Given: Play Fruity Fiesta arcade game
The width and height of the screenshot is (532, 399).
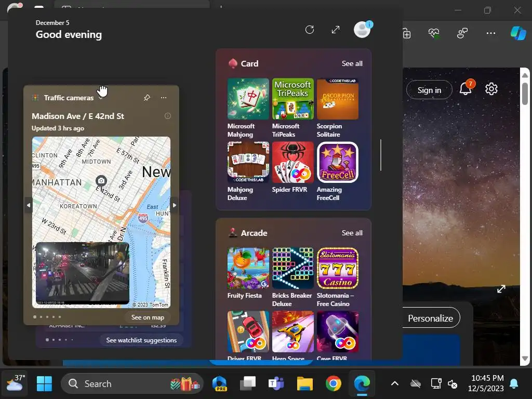Looking at the screenshot, I should tap(248, 269).
